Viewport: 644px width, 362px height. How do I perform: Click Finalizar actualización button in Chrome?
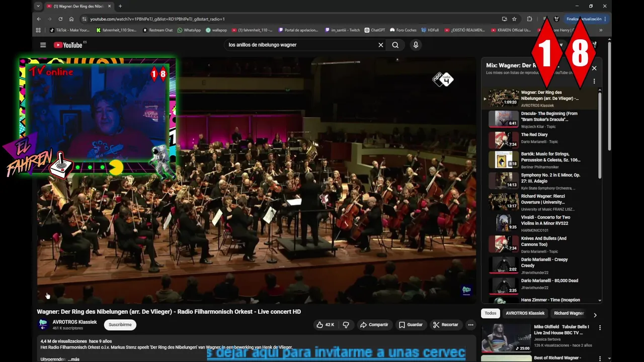(x=587, y=19)
